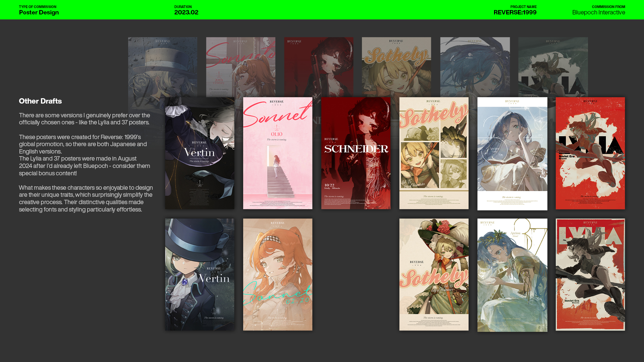644x362 pixels.
Task: Select faded Sonnet script title poster
Action: (240, 67)
